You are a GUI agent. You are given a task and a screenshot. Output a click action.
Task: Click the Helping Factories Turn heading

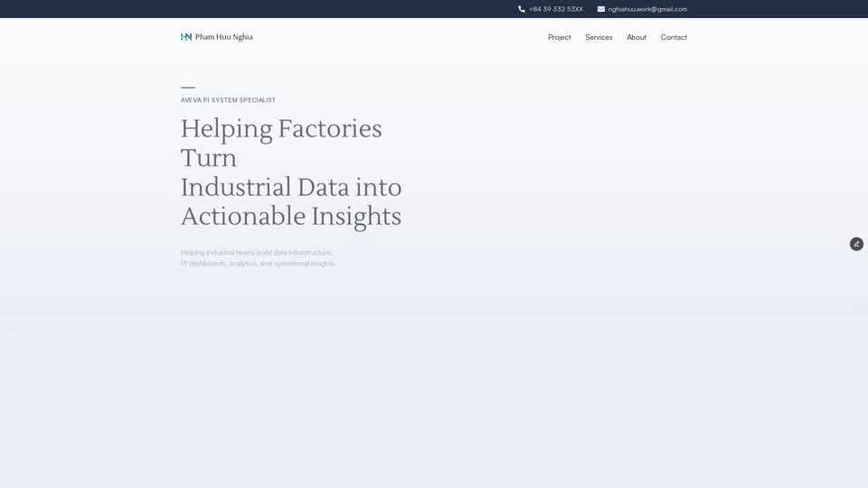coord(281,143)
